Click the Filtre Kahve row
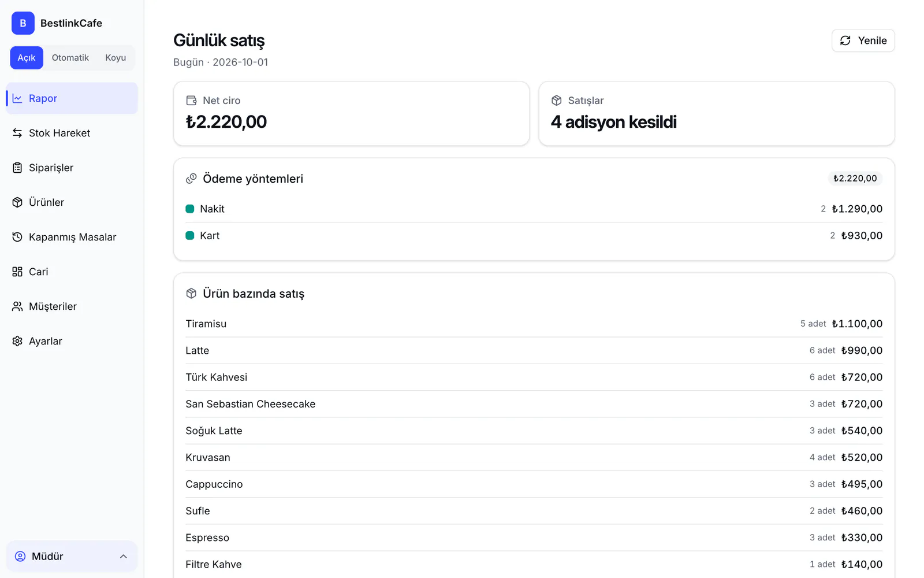 pyautogui.click(x=534, y=564)
